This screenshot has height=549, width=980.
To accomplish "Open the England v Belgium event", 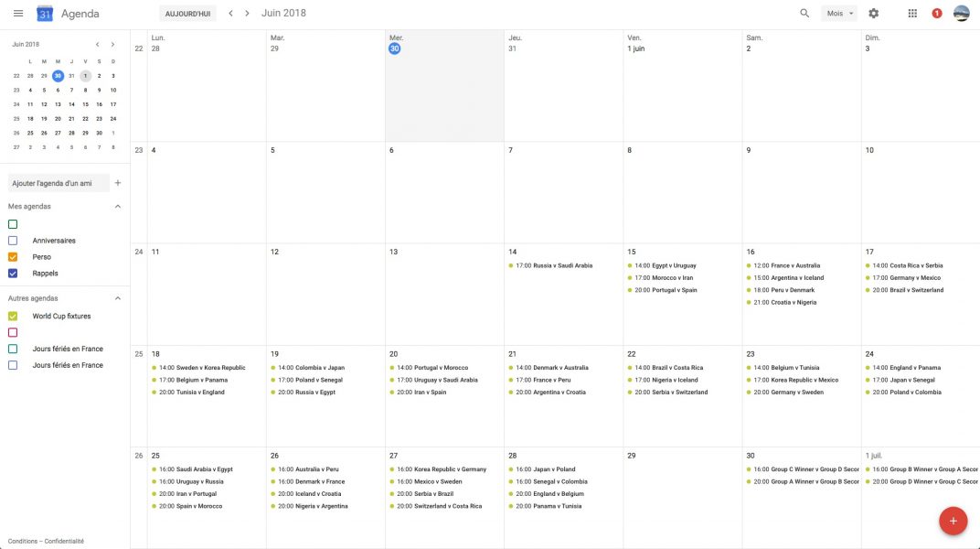I will coord(546,494).
